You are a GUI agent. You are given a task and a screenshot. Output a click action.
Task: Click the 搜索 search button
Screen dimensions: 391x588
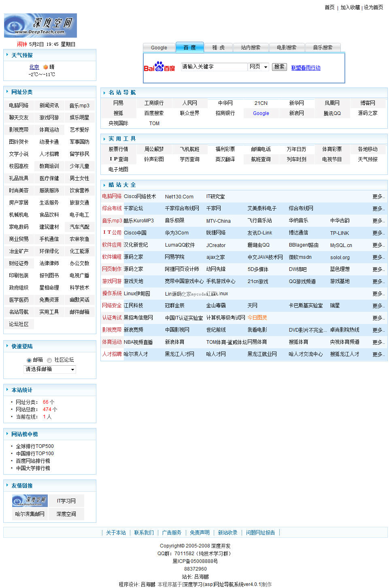click(x=279, y=66)
